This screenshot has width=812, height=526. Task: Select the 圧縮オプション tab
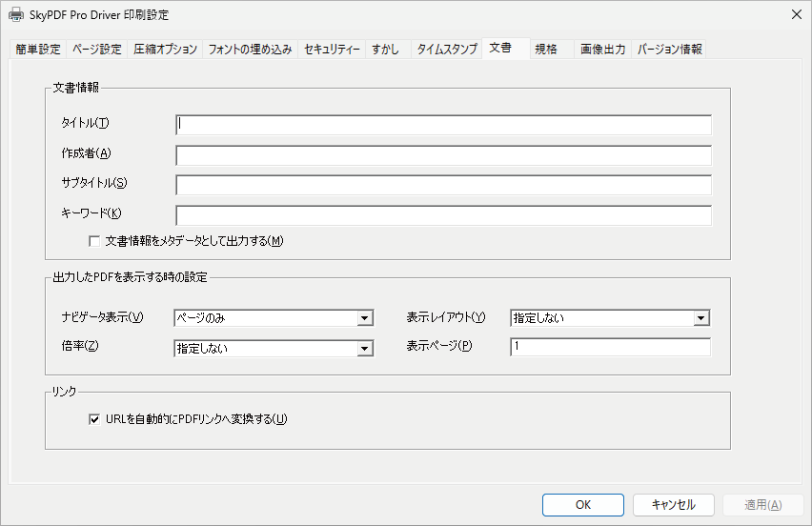[x=165, y=50]
